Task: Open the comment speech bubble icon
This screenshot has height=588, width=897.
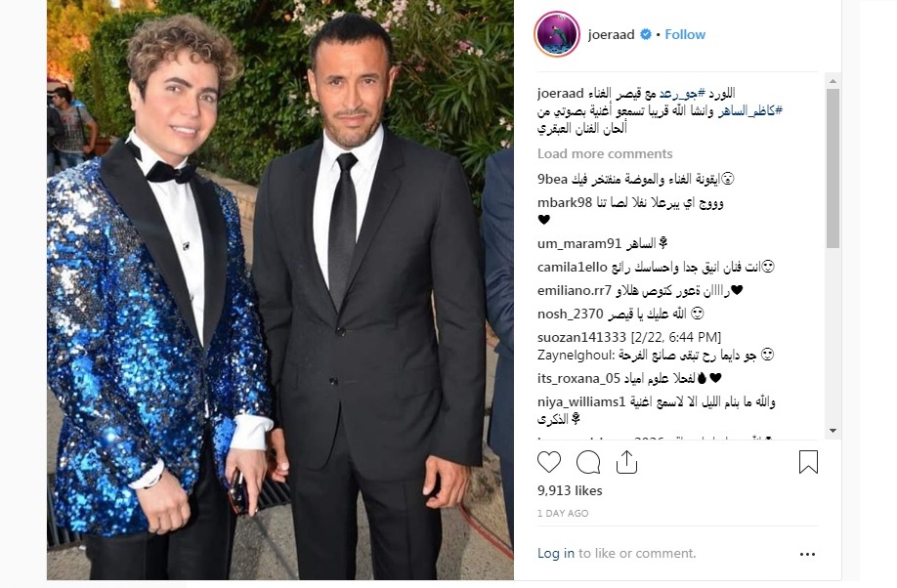Action: point(588,462)
